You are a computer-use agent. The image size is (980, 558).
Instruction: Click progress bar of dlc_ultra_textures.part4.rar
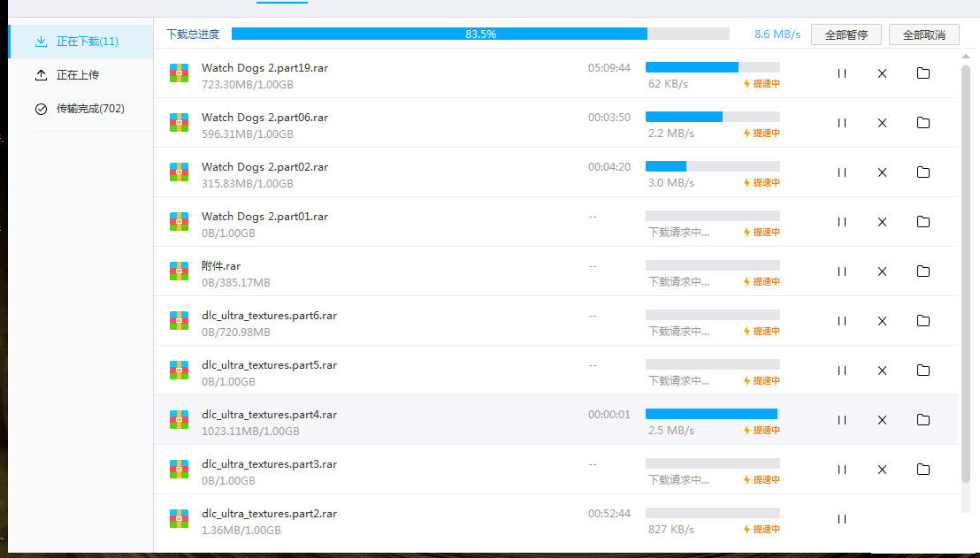713,414
